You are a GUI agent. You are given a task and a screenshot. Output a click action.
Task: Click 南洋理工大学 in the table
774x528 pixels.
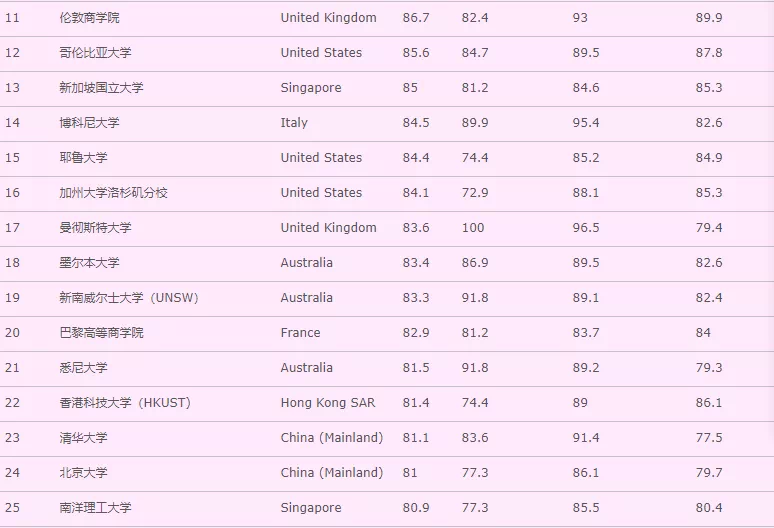(95, 508)
